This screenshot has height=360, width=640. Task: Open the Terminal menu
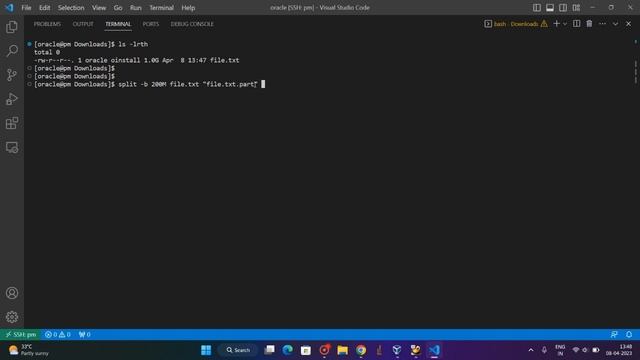click(161, 7)
